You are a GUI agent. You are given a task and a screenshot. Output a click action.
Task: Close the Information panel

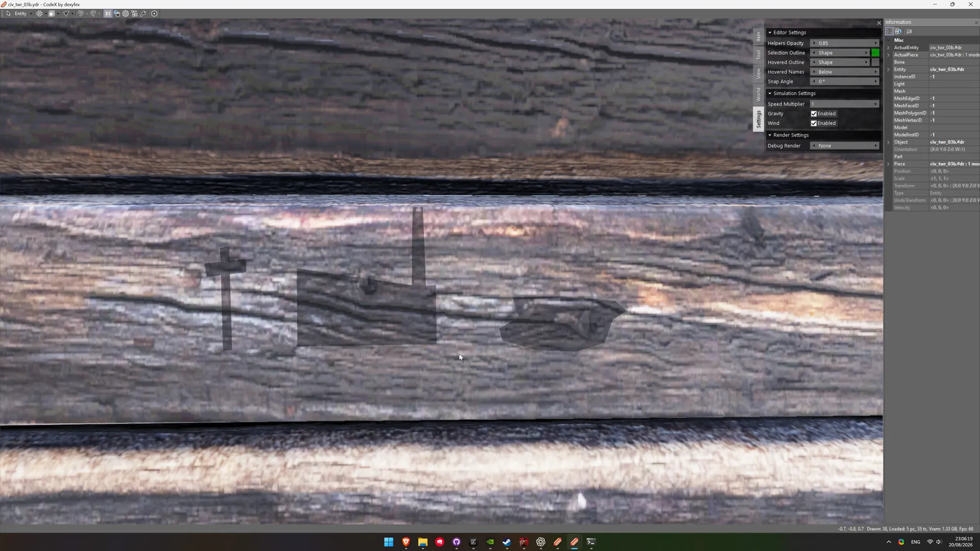pos(976,22)
